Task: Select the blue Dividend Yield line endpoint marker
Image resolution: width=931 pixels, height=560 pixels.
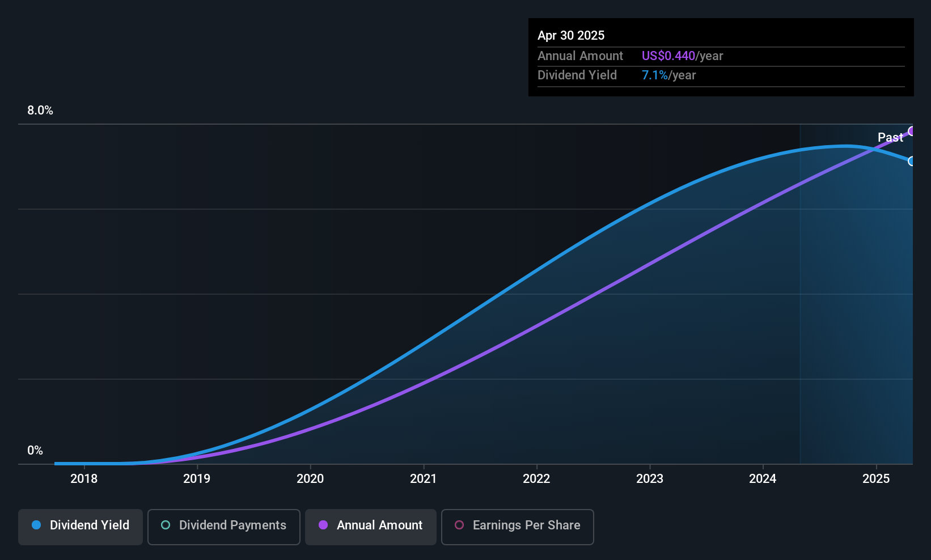Action: point(912,161)
